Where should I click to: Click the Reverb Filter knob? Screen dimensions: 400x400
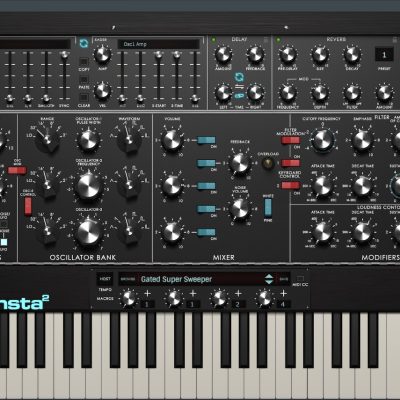[x=352, y=93]
